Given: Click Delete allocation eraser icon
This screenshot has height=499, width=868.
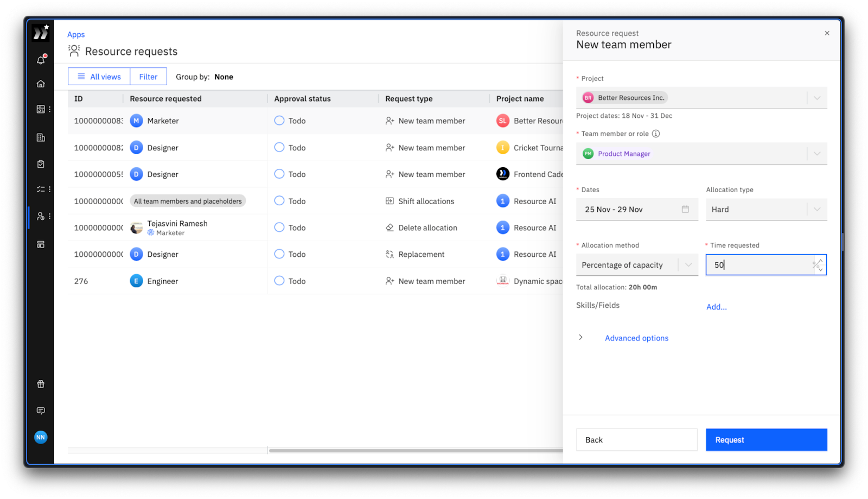Looking at the screenshot, I should pyautogui.click(x=390, y=228).
